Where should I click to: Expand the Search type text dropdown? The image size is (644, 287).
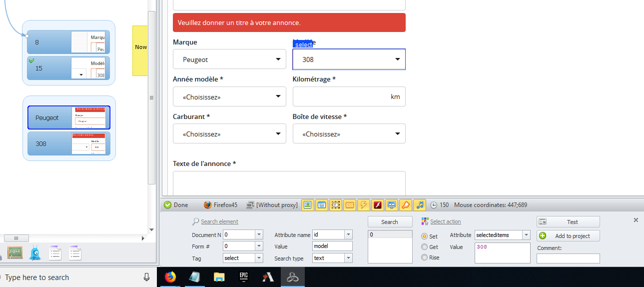(x=349, y=258)
